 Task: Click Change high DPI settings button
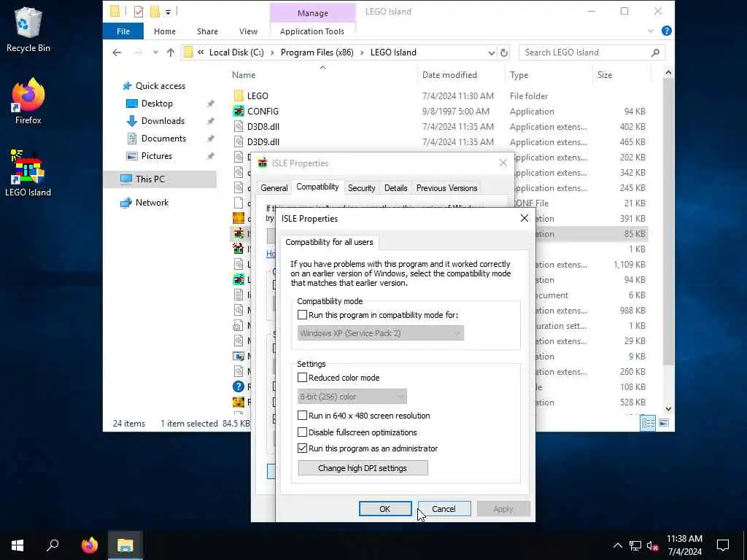coord(363,468)
